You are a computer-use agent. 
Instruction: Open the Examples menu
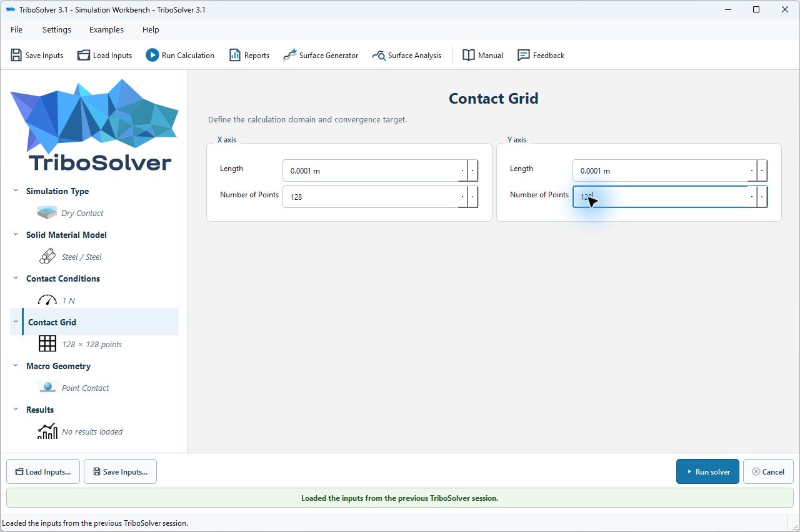tap(106, 29)
